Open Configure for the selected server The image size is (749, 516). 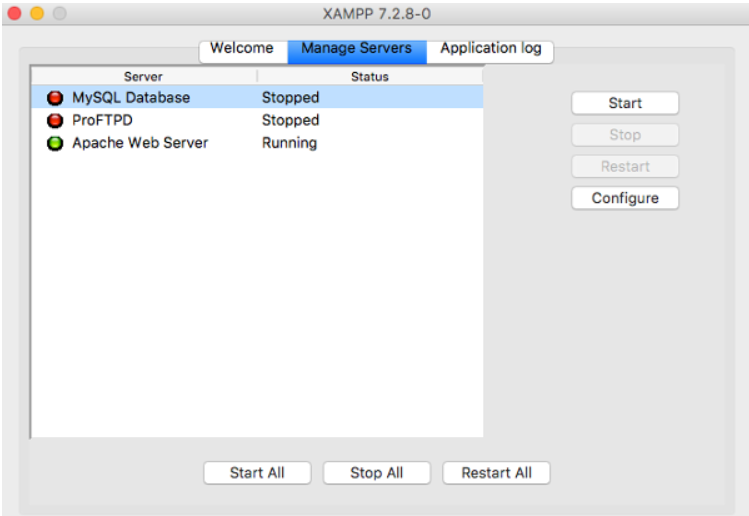pos(625,198)
